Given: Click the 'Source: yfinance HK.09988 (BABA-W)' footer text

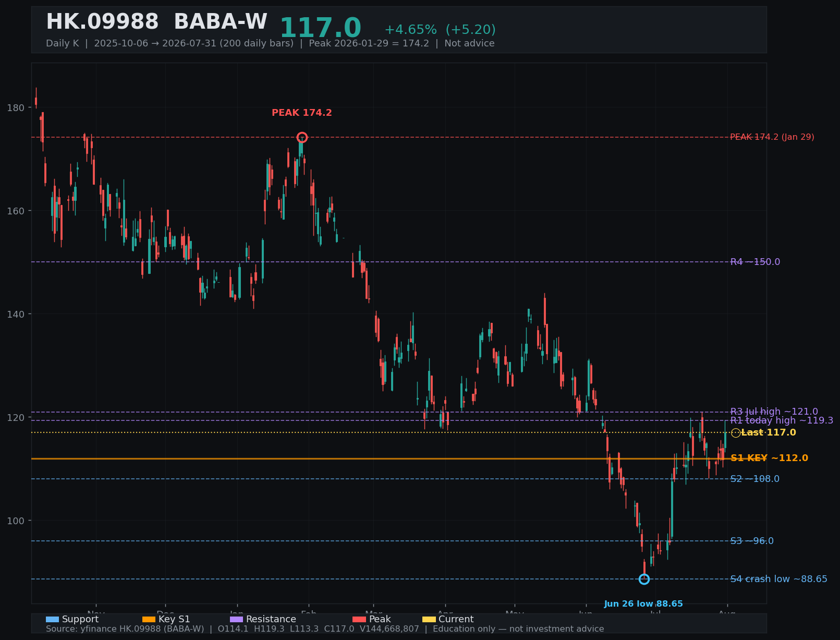Looking at the screenshot, I should point(125,629).
